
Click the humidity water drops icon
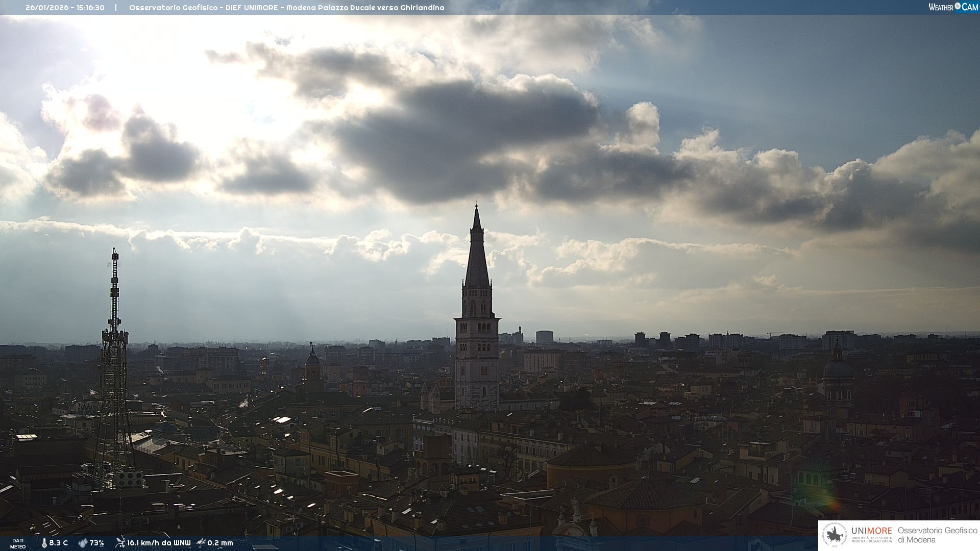coord(83,543)
